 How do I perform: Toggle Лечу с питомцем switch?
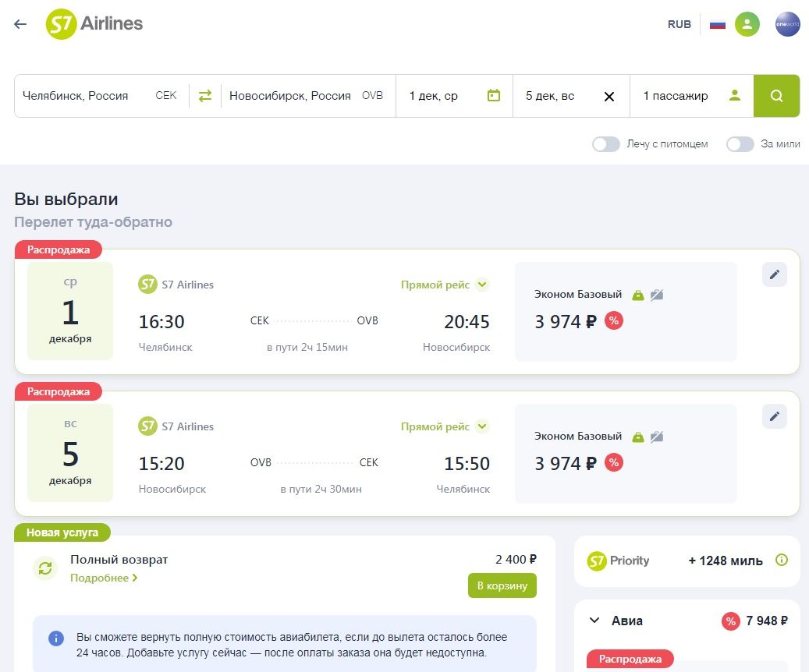pyautogui.click(x=605, y=144)
